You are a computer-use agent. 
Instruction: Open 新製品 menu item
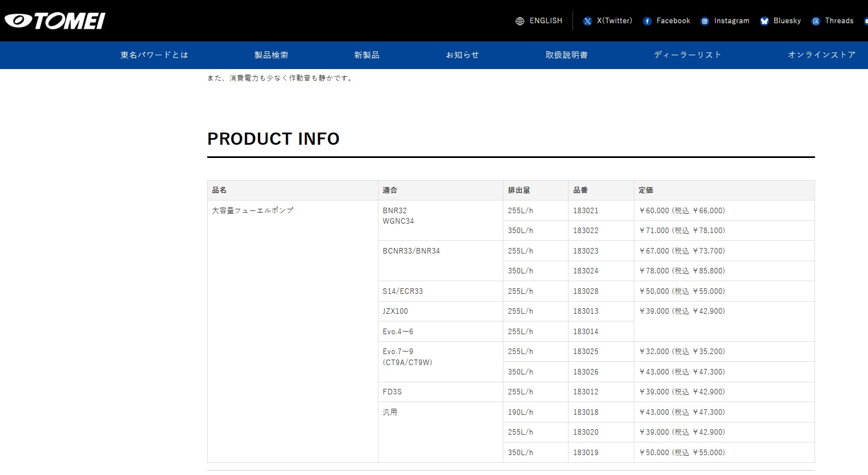[x=367, y=55]
